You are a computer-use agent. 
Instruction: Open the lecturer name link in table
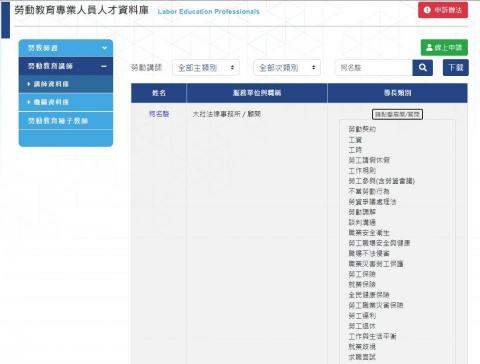159,114
